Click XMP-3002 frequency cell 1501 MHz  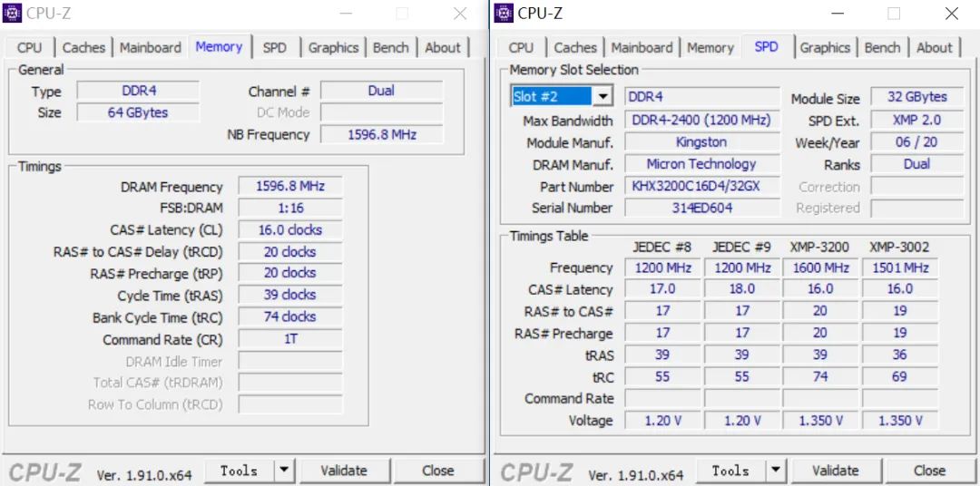pos(900,268)
